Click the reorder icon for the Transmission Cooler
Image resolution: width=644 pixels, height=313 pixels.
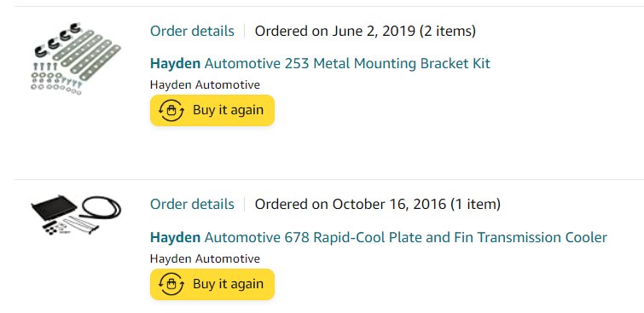pyautogui.click(x=171, y=284)
